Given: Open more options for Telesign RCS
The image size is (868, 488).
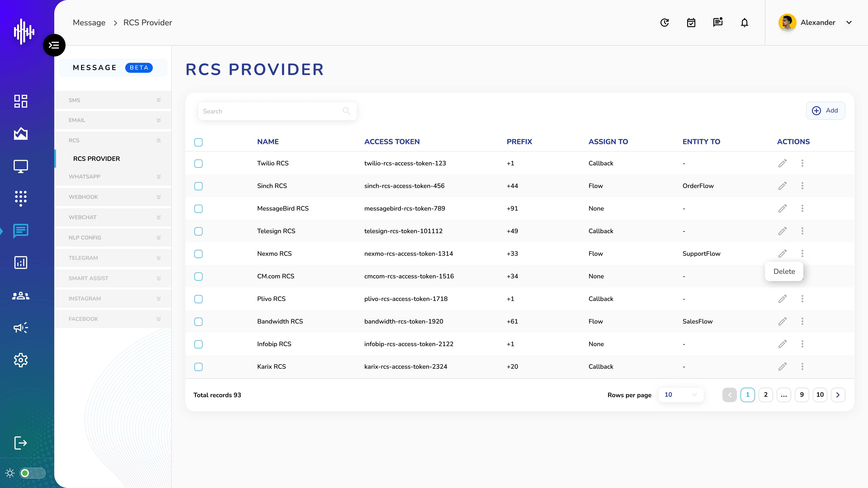Looking at the screenshot, I should [x=802, y=231].
